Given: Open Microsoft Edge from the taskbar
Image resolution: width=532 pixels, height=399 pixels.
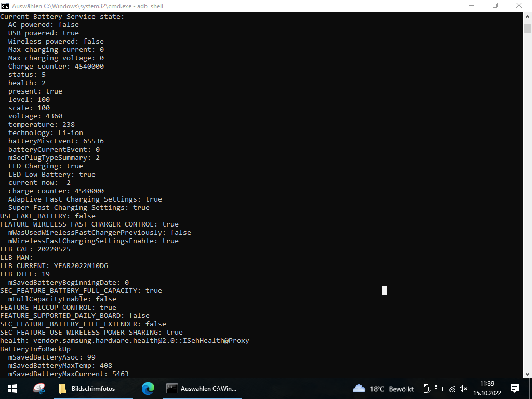Looking at the screenshot, I should point(148,389).
